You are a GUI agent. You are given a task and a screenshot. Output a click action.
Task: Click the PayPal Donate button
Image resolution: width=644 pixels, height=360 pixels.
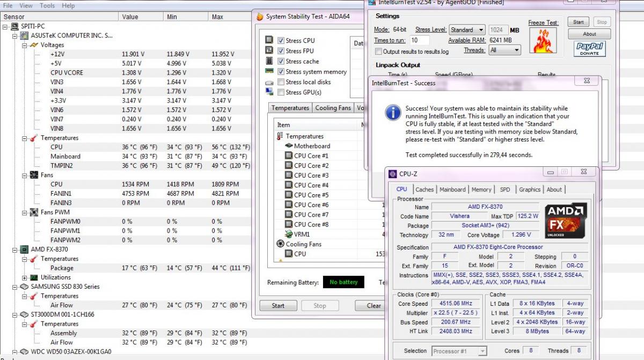point(589,49)
